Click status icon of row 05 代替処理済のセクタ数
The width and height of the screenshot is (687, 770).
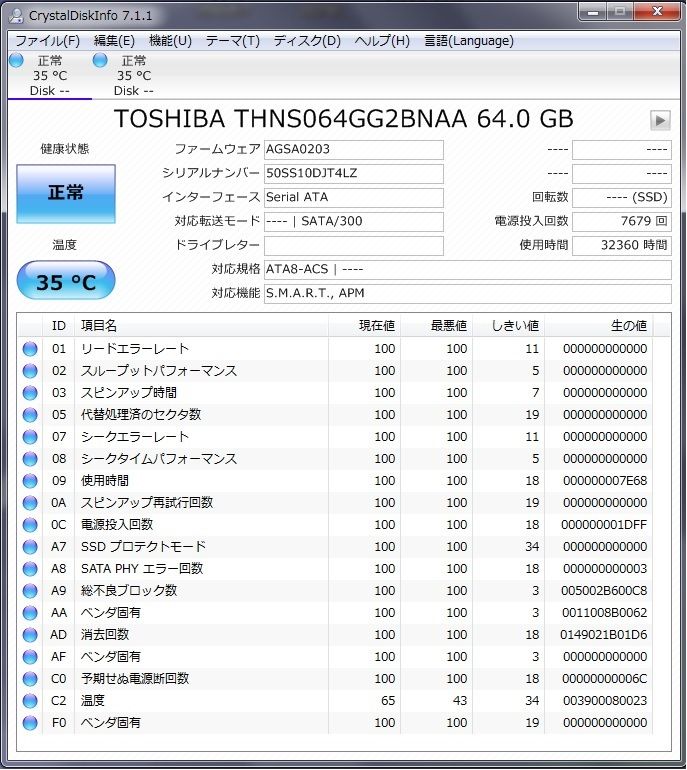(30, 415)
